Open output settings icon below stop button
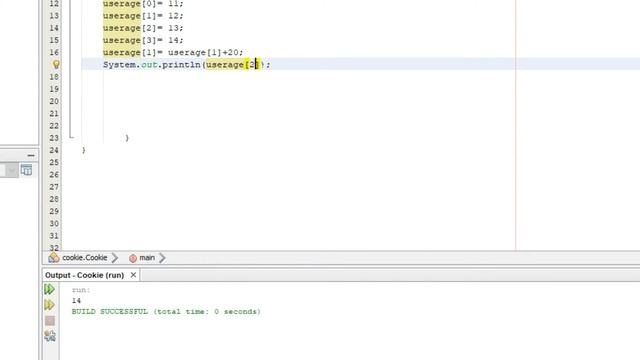 50,336
